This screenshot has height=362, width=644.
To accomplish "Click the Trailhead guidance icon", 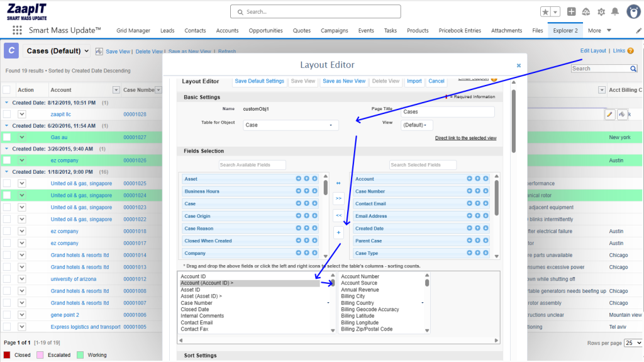I will (x=586, y=11).
